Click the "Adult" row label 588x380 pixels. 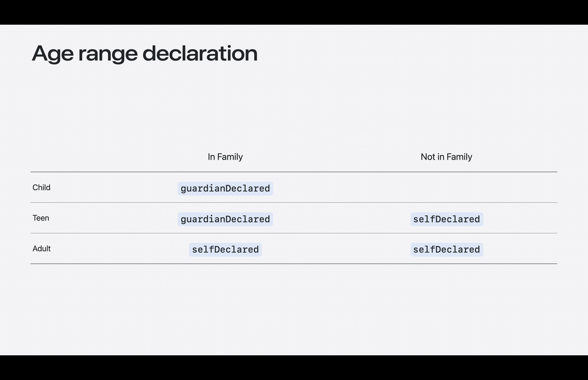pos(41,249)
